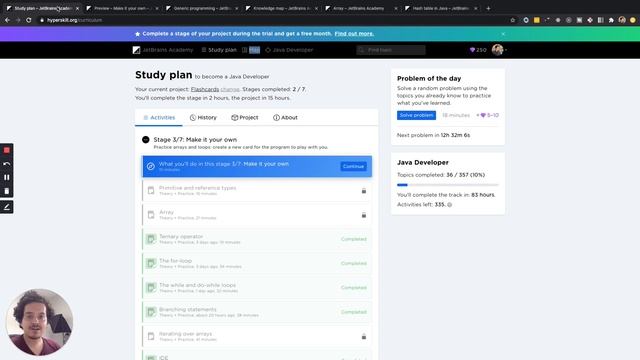Click the Find topic search field

click(391, 50)
